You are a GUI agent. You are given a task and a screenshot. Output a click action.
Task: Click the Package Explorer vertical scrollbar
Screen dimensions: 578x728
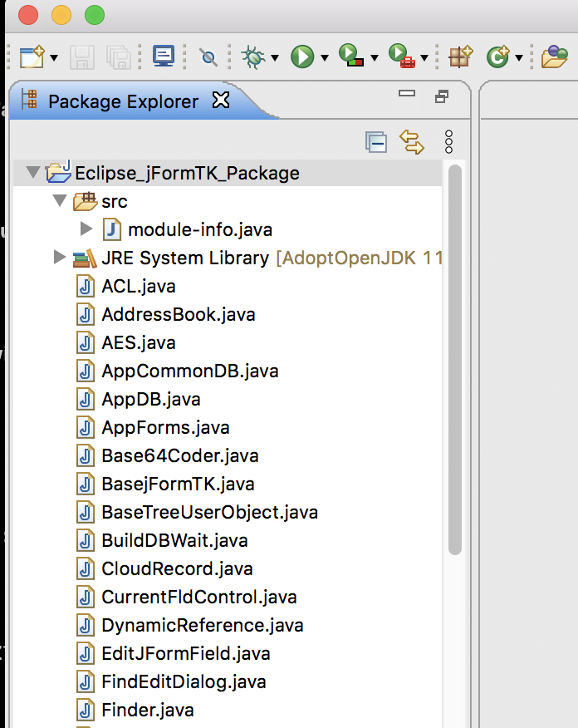tap(454, 357)
